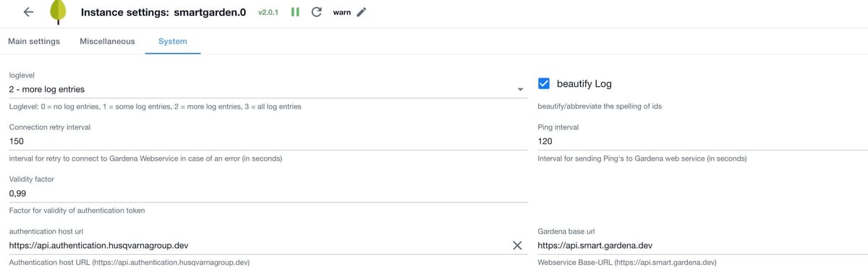The image size is (868, 280).
Task: Edit the warn log level pencil icon
Action: tap(362, 12)
